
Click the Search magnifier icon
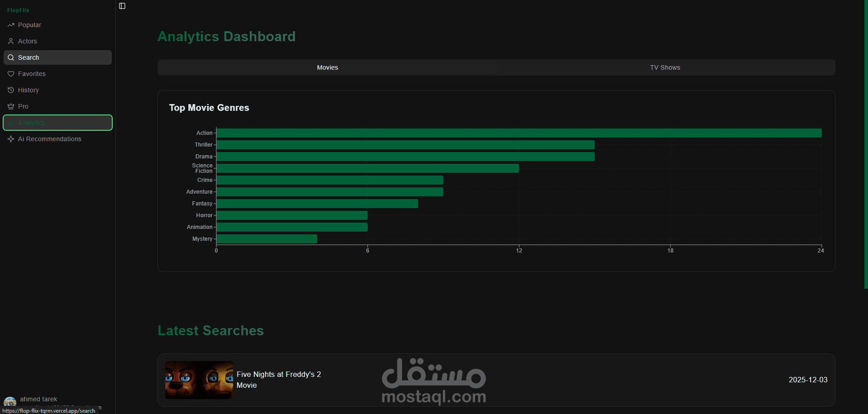coord(11,57)
